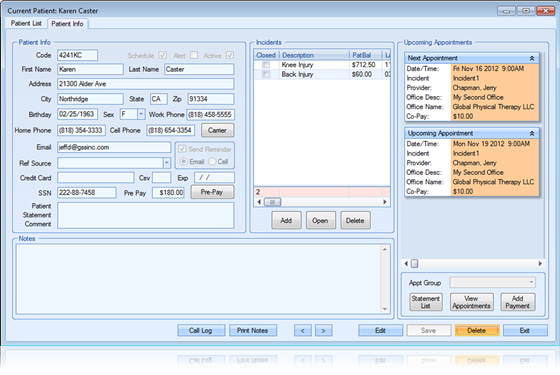Click the Save button
Viewport: 560px width, 375px height.
click(429, 330)
